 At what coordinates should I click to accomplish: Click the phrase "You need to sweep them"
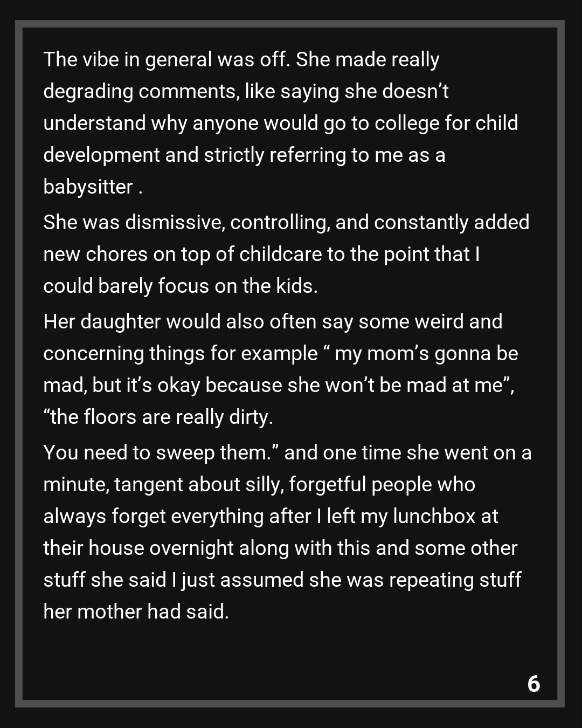click(x=156, y=452)
